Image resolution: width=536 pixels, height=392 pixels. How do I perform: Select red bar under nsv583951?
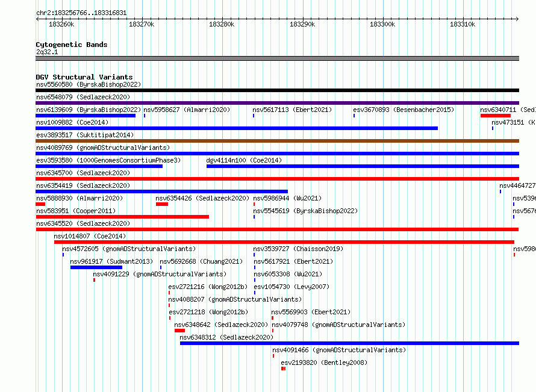point(122,217)
